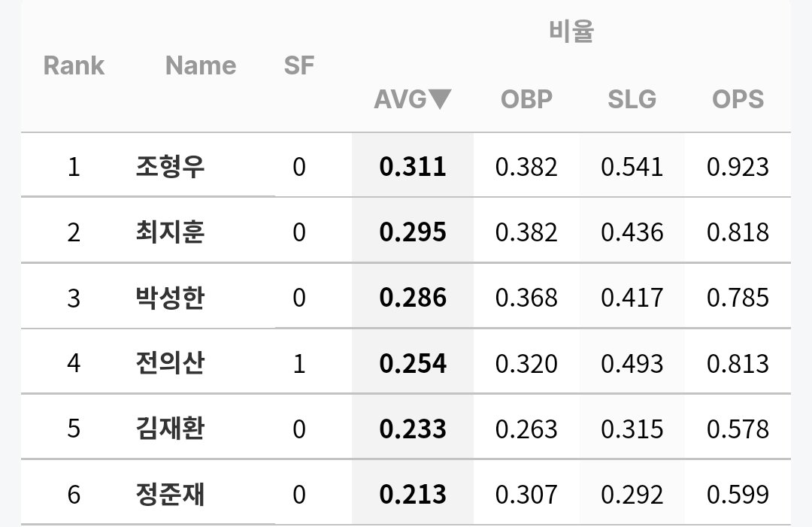The height and width of the screenshot is (527, 812).
Task: Click the SF column header
Action: pos(298,65)
